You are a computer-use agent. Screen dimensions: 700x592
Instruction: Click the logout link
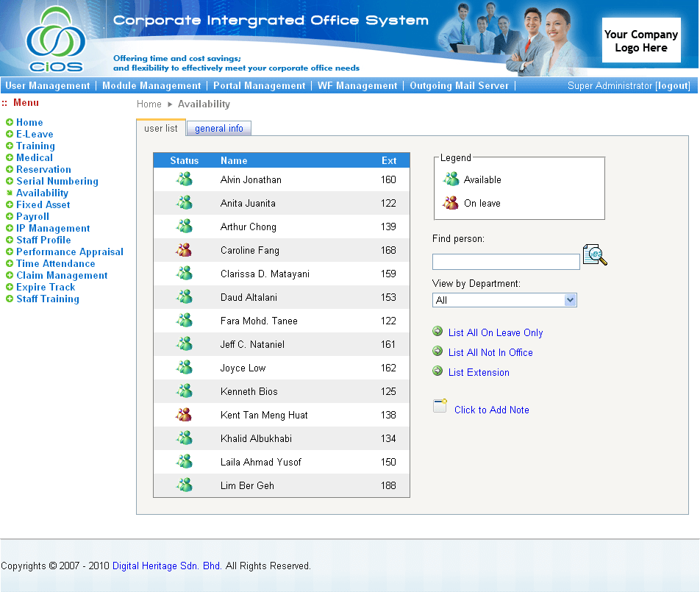(673, 86)
